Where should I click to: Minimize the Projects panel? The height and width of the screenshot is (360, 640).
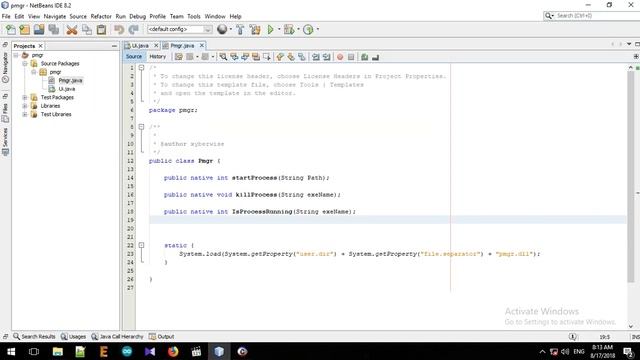pos(114,46)
